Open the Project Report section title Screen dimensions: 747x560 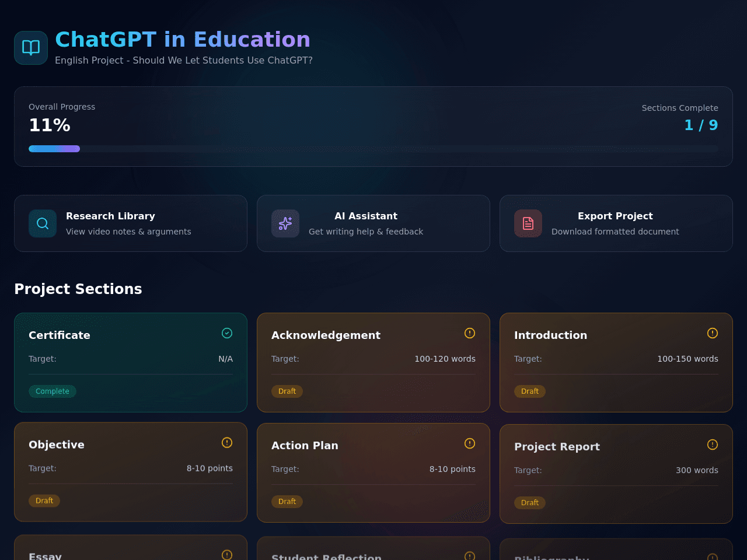click(x=557, y=446)
